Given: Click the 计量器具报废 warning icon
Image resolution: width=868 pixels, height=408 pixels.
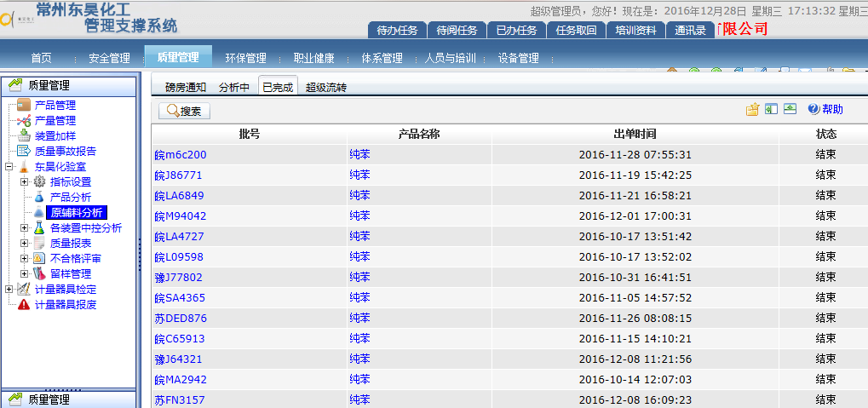Looking at the screenshot, I should click(x=24, y=305).
